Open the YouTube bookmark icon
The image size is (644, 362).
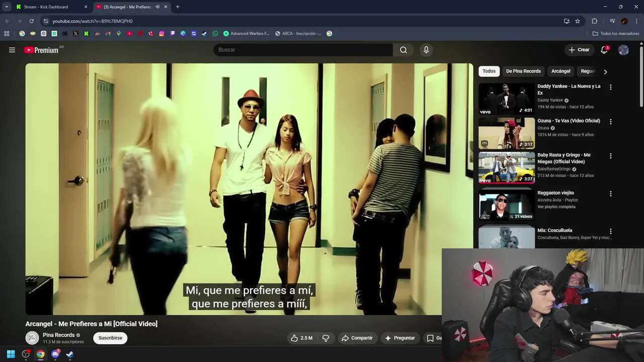pyautogui.click(x=130, y=34)
